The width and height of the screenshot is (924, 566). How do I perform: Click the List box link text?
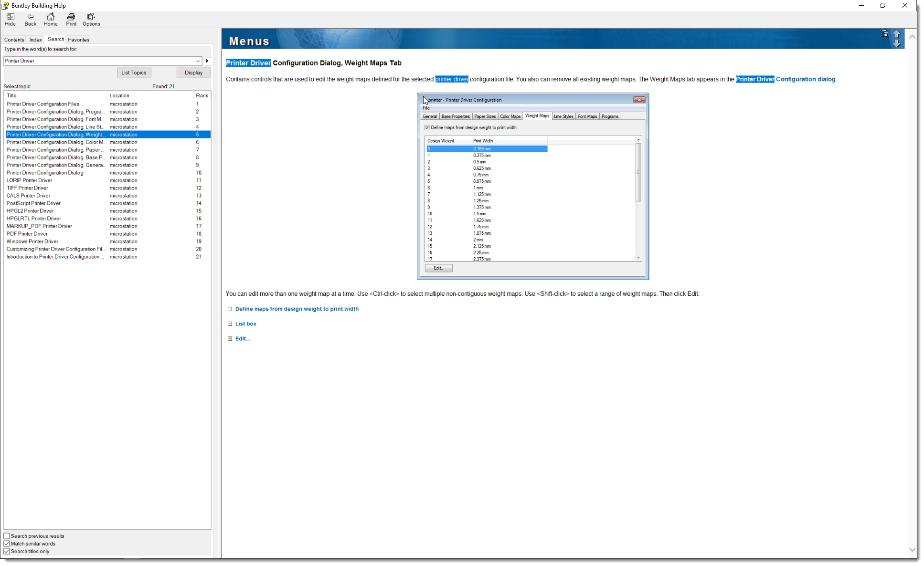tap(245, 324)
